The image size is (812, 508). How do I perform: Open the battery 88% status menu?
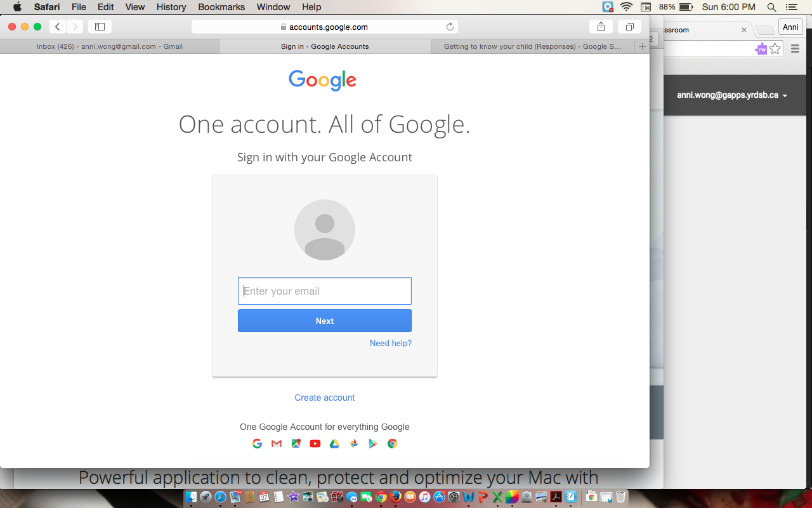[676, 7]
